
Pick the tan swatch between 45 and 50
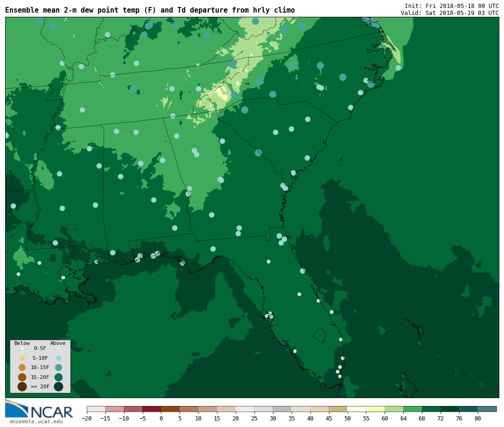(338, 409)
